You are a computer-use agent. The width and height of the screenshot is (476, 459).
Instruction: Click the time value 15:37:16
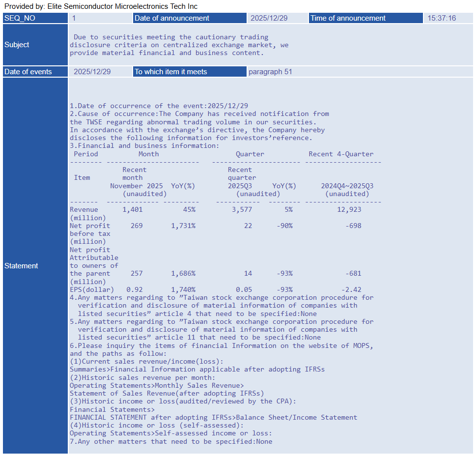pos(442,18)
